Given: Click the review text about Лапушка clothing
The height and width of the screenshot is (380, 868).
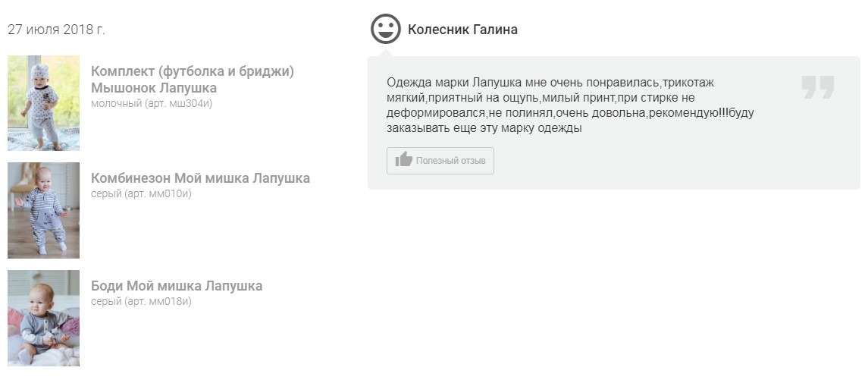Looking at the screenshot, I should click(569, 105).
